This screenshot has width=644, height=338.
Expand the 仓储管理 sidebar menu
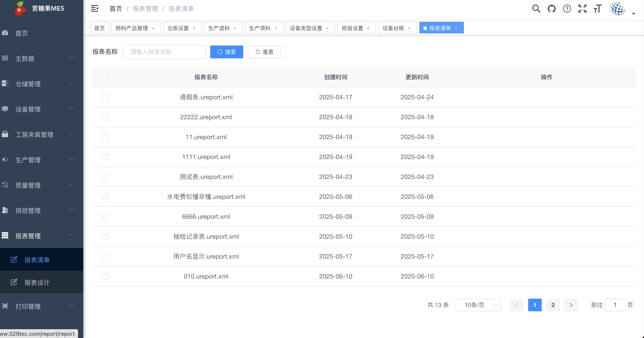tap(41, 83)
